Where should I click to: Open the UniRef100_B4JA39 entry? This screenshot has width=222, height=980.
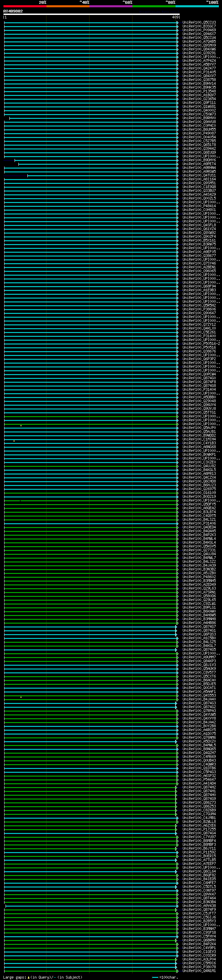coord(199,565)
